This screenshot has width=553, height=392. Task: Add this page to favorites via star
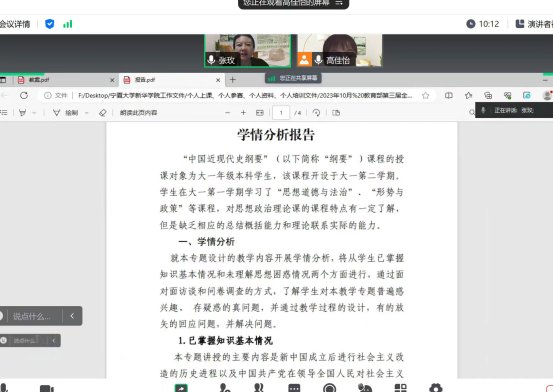426,95
